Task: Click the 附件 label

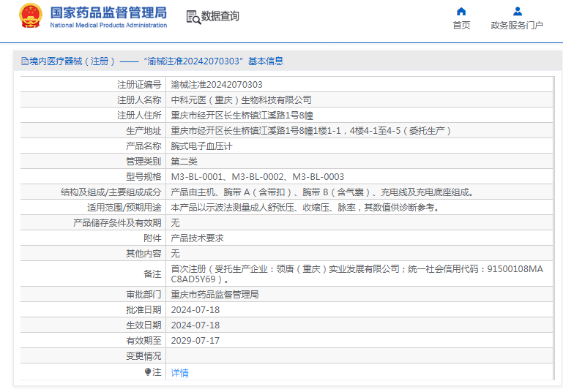Action: pyautogui.click(x=152, y=238)
